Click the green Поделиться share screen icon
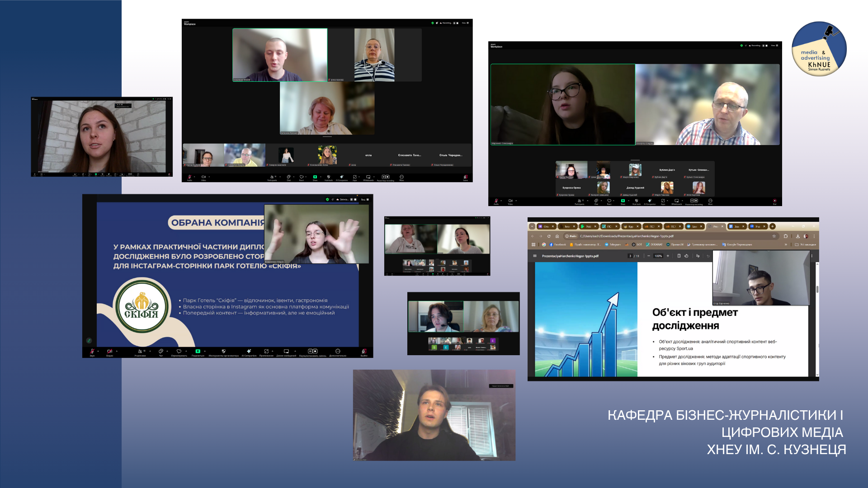Viewport: 868px width, 488px height. click(198, 351)
